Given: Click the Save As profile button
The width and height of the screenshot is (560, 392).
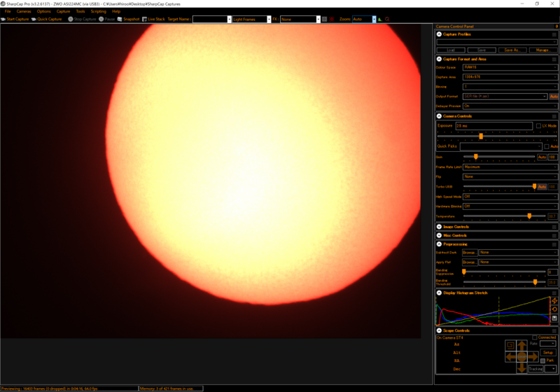Looking at the screenshot, I should click(x=512, y=50).
